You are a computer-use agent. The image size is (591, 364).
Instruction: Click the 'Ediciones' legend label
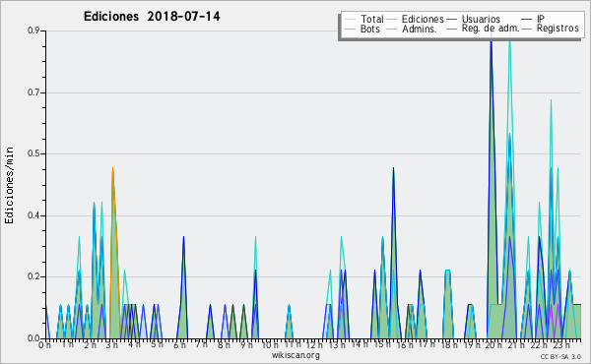coord(423,19)
